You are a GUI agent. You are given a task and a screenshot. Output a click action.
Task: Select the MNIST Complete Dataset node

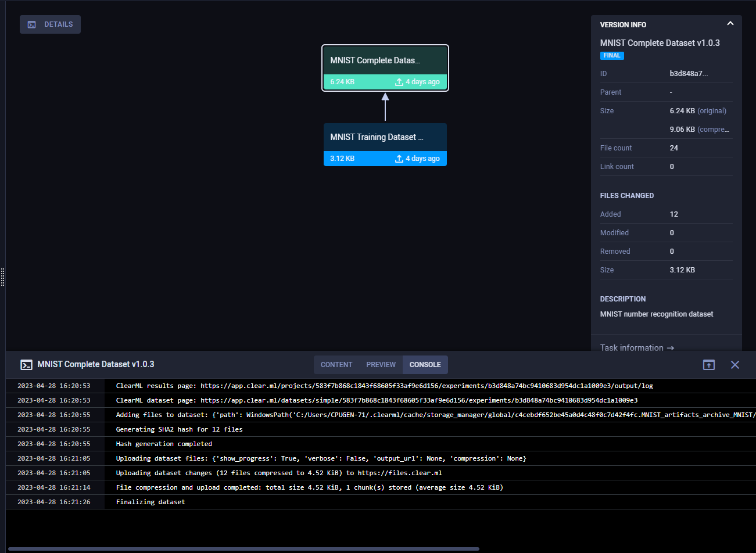385,68
